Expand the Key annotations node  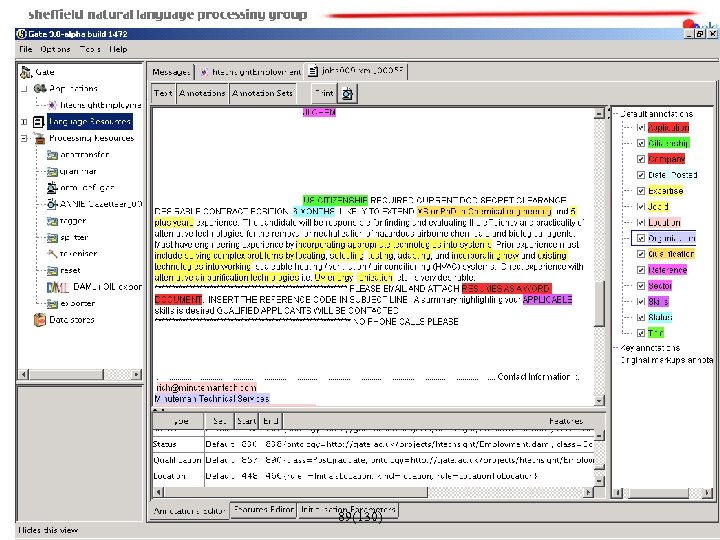(x=615, y=348)
